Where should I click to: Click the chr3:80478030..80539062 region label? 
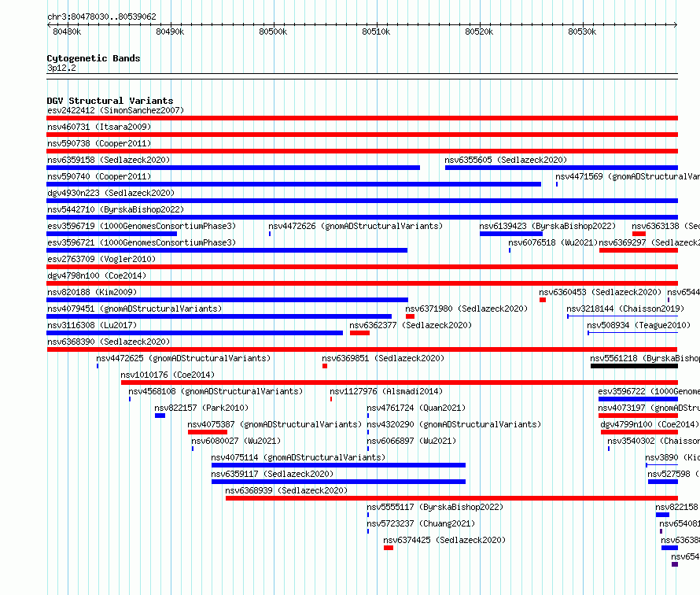101,17
